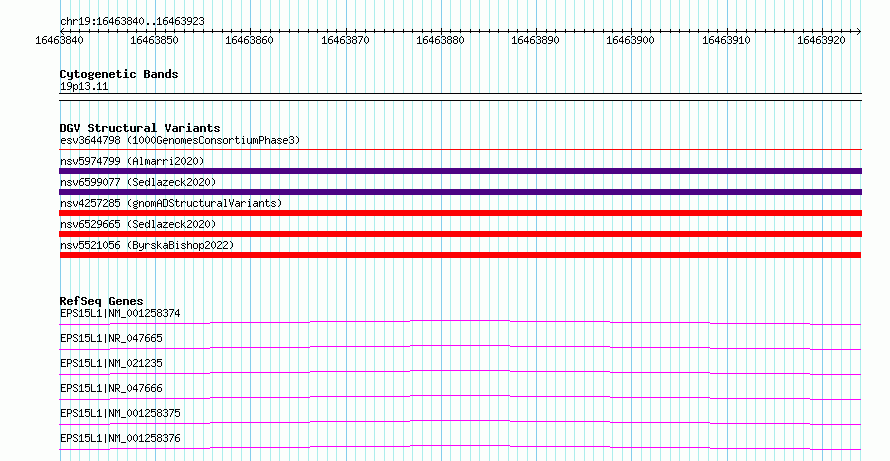Open variant nsv4257285 gnomAD label

(171, 203)
